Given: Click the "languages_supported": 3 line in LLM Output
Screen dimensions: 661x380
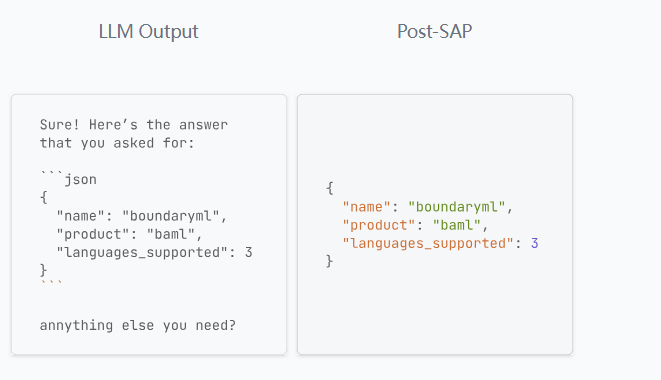Looking at the screenshot, I should click(x=154, y=253).
